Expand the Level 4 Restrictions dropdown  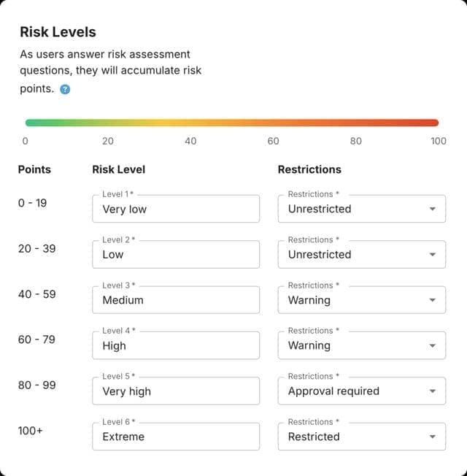pos(361,345)
